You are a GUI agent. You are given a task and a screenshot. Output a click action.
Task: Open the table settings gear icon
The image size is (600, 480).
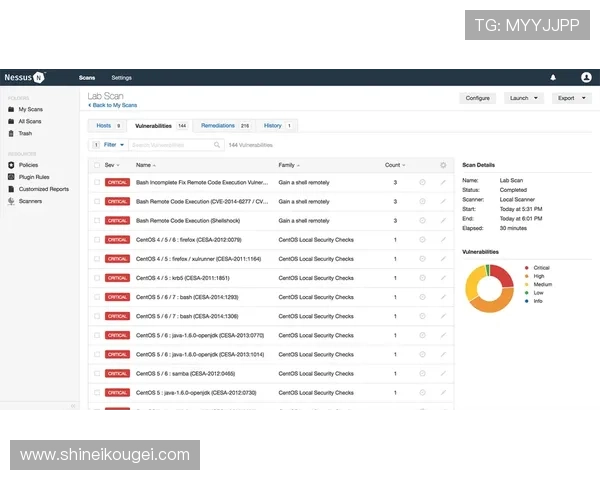443,165
